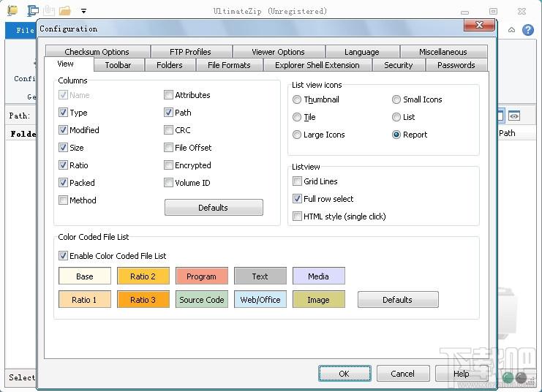Collapse the ribbon with the up arrow icon
The height and width of the screenshot is (392, 542).
click(511, 30)
